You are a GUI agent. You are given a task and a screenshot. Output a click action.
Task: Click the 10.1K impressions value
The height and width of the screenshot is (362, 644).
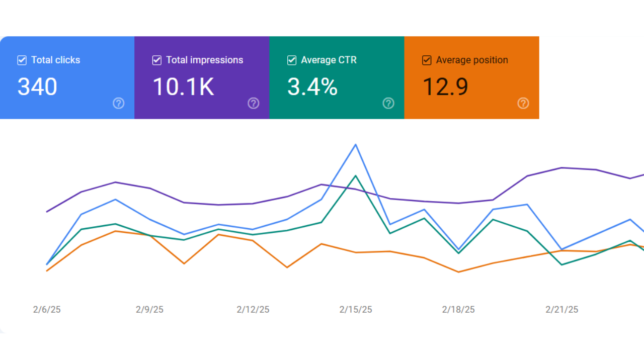pyautogui.click(x=183, y=86)
